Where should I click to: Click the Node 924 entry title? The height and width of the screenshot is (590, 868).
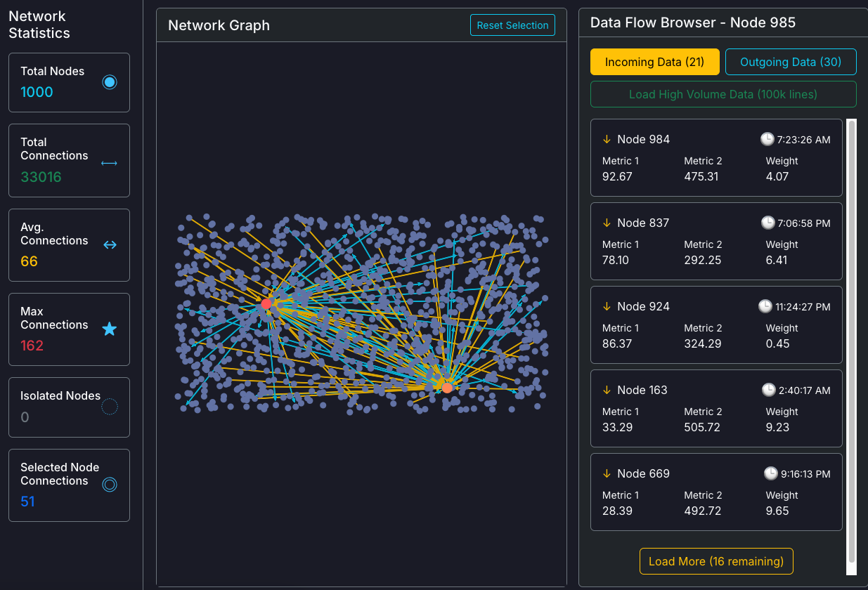tap(643, 306)
